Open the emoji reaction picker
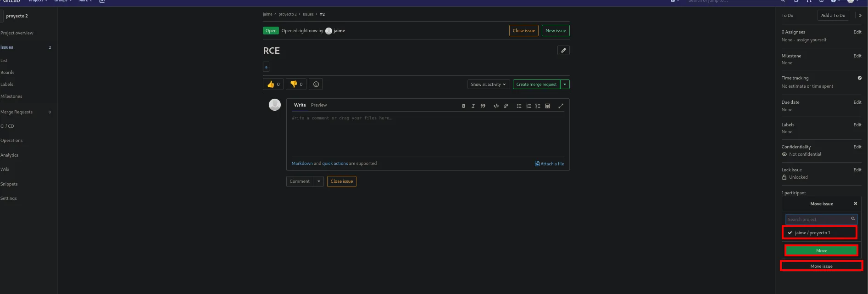Screen dimensions: 868x294 tap(316, 84)
